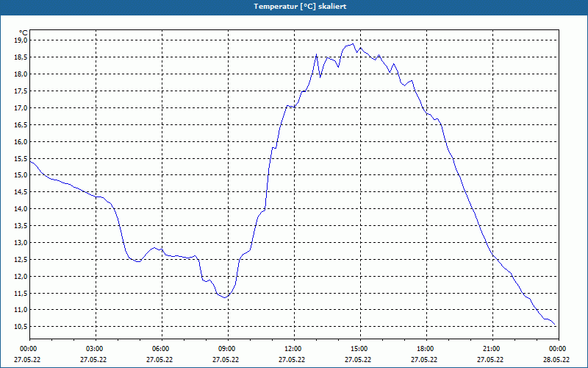
Task: Click the 09:00 time label
Action: pos(226,349)
